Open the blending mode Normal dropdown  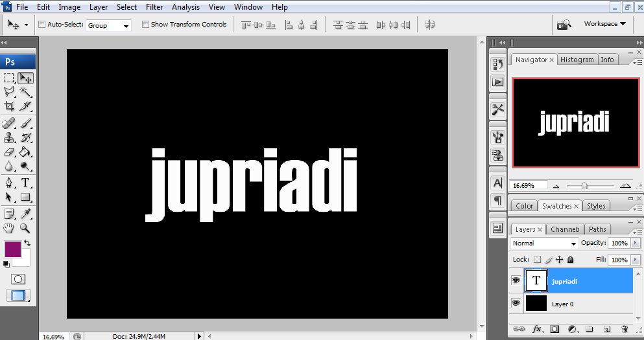point(544,244)
